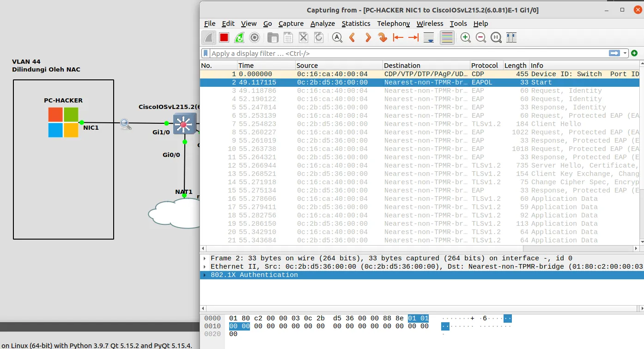This screenshot has height=349, width=644.
Task: Open the Edit menu
Action: tap(228, 24)
